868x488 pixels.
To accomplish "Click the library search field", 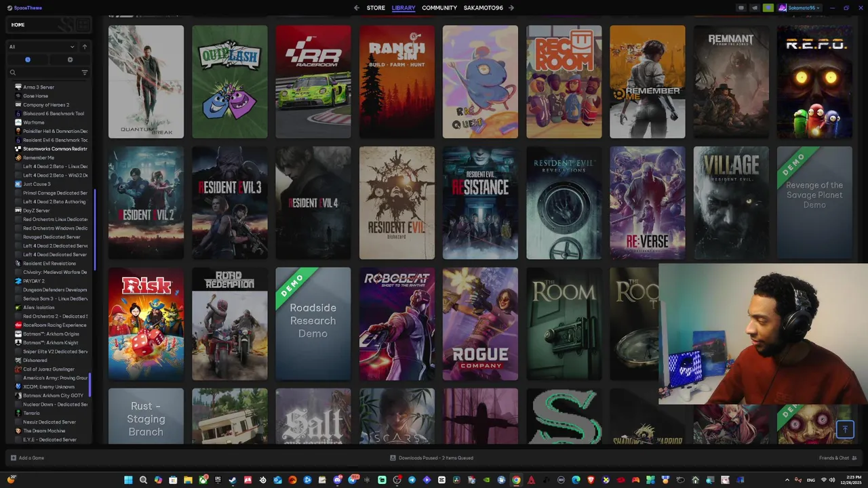I will 44,73.
